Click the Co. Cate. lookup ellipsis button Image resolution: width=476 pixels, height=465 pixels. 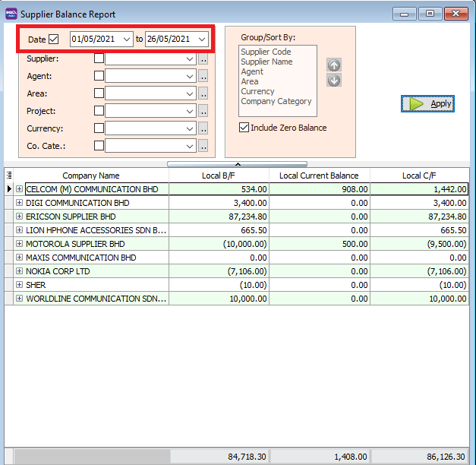coord(203,146)
